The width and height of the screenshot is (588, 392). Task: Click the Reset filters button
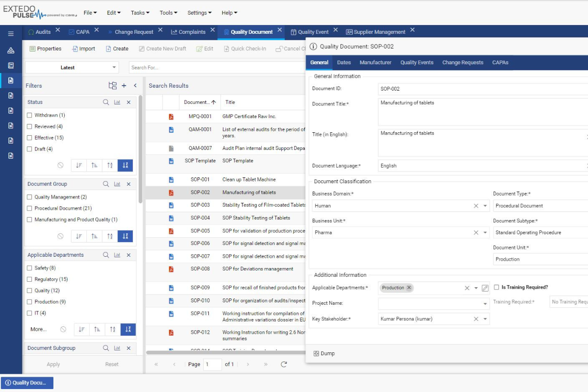[x=112, y=364]
